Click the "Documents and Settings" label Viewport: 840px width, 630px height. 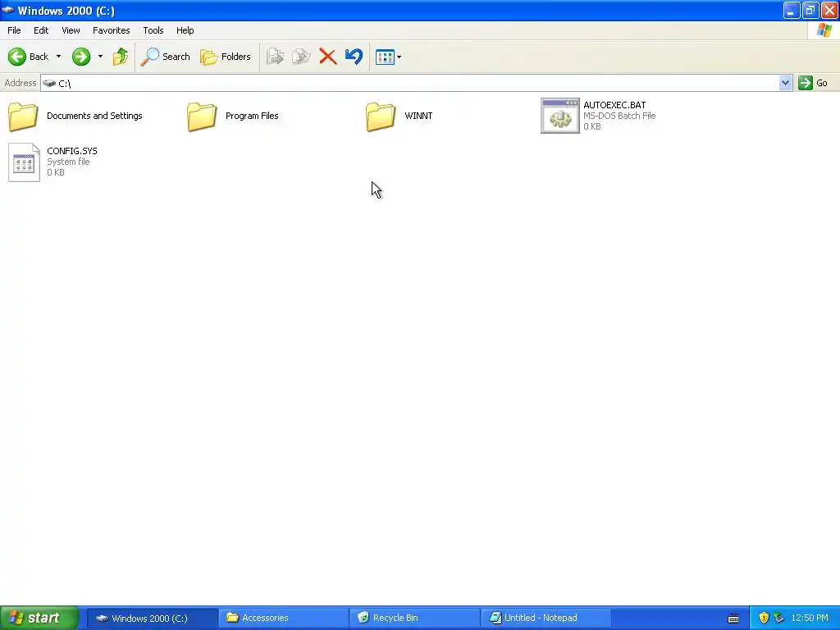(x=94, y=116)
